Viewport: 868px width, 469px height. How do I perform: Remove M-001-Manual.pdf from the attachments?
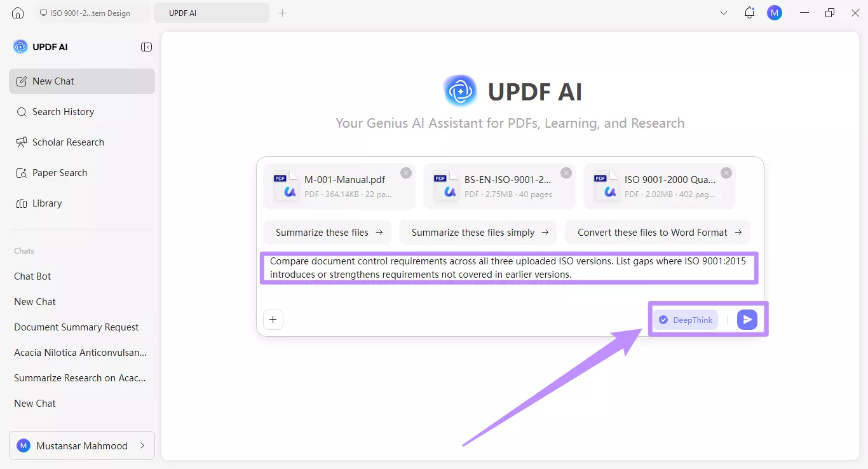pyautogui.click(x=406, y=172)
